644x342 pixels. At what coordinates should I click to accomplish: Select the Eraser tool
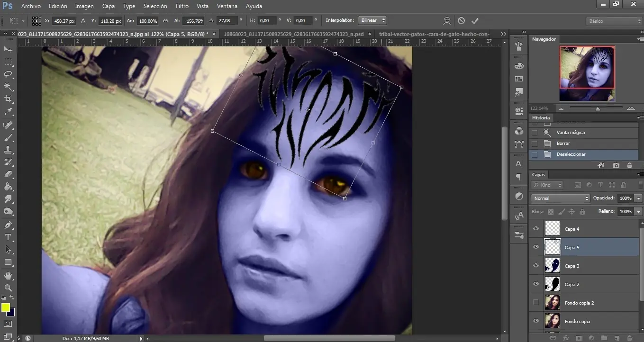pos(8,174)
